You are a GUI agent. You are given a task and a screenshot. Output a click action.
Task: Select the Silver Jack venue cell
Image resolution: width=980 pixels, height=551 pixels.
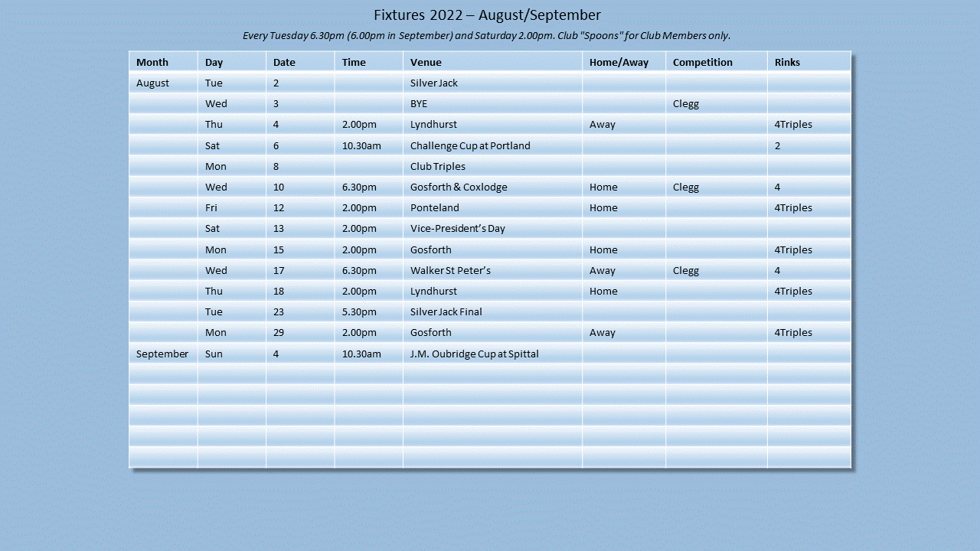pos(434,83)
